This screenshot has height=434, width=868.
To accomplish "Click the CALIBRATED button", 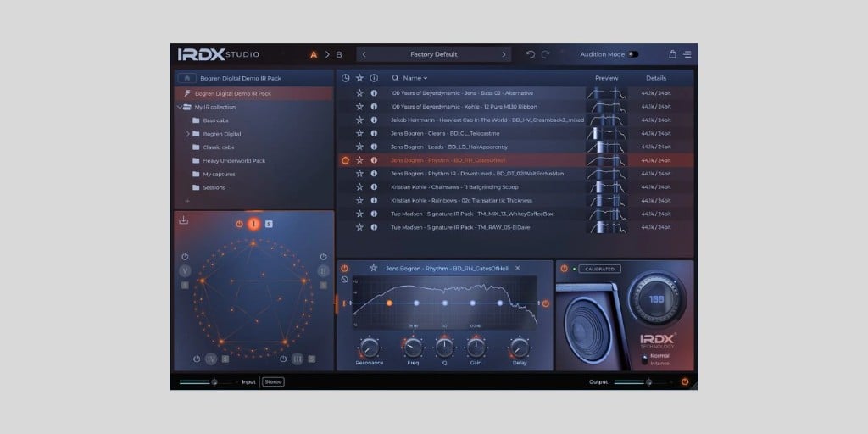I will [x=600, y=269].
